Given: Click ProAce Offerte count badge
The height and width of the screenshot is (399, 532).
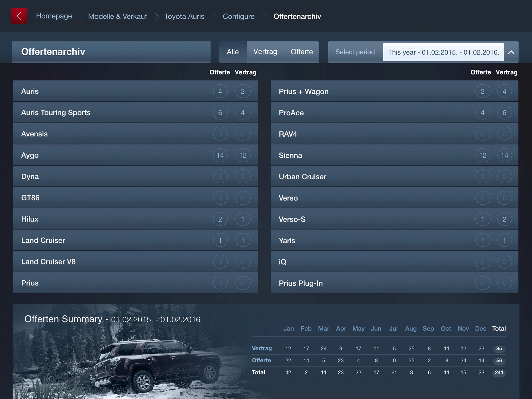Looking at the screenshot, I should (x=483, y=113).
